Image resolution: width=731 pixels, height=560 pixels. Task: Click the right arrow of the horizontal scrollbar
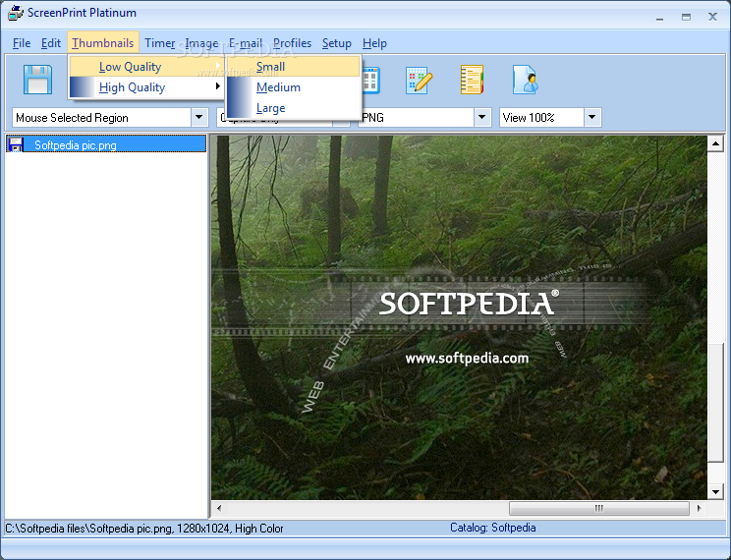click(699, 508)
